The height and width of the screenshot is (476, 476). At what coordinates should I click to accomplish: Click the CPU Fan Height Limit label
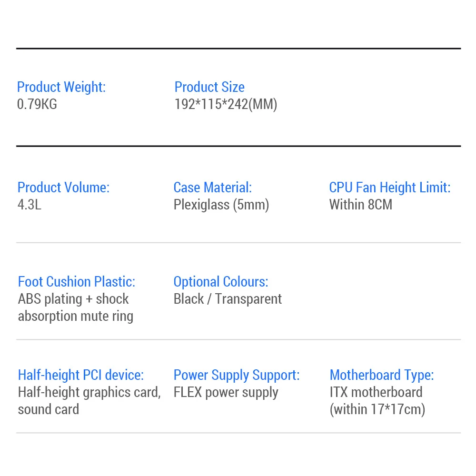pyautogui.click(x=389, y=188)
